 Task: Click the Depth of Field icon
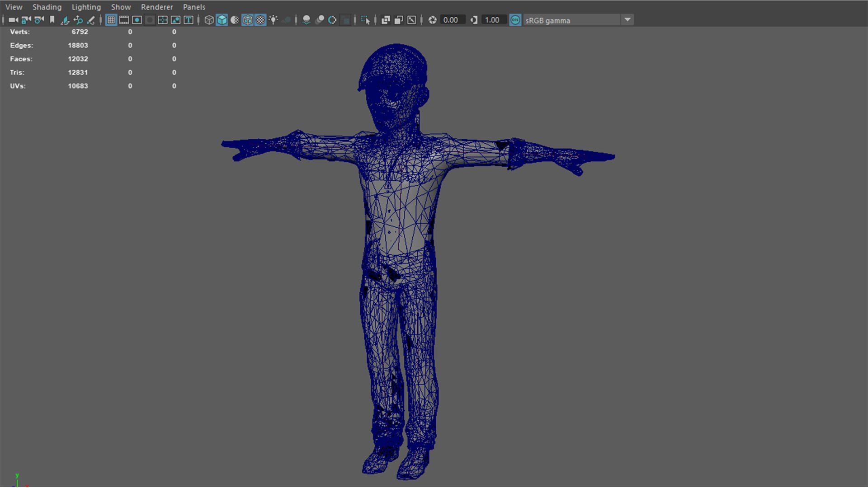[345, 20]
